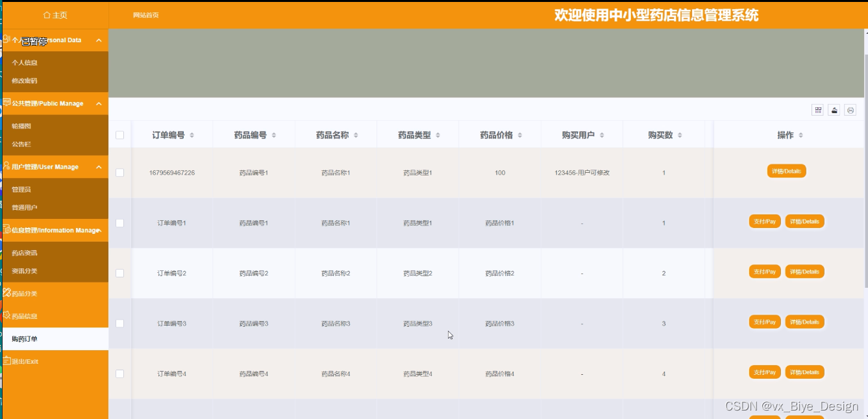Click the 退出/Exit icon
The width and height of the screenshot is (868, 419).
point(6,361)
